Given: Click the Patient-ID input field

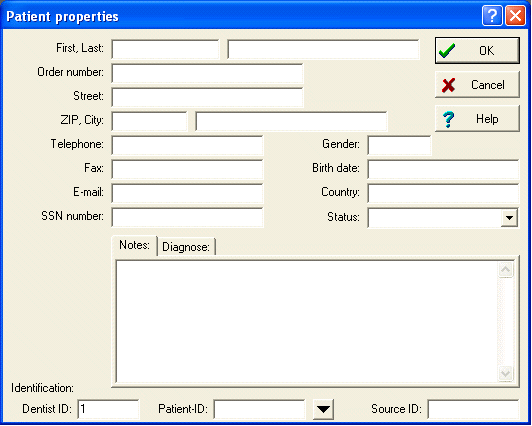Looking at the screenshot, I should click(x=260, y=409).
